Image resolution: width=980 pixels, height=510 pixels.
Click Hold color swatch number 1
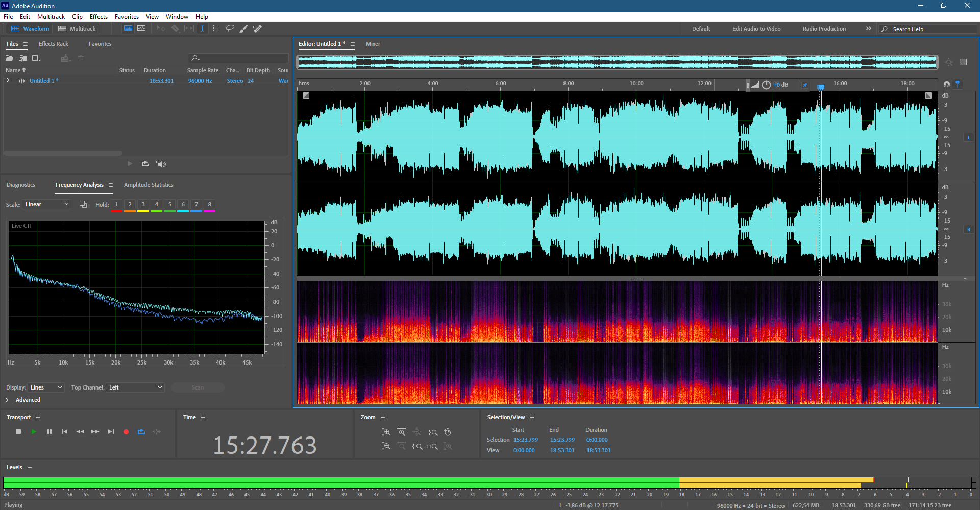click(x=116, y=205)
